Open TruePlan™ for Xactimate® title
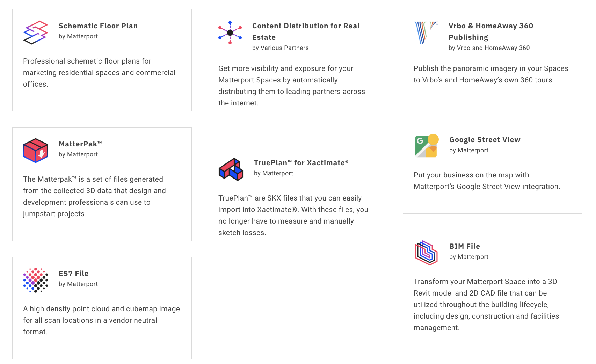 tap(301, 163)
